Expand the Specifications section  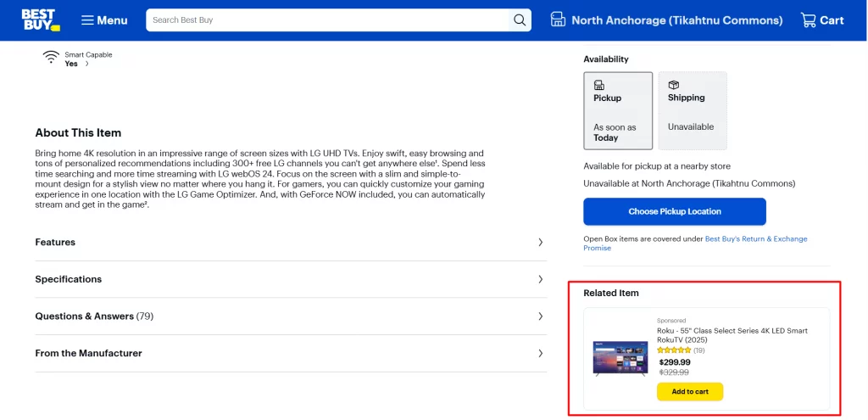[x=291, y=279]
